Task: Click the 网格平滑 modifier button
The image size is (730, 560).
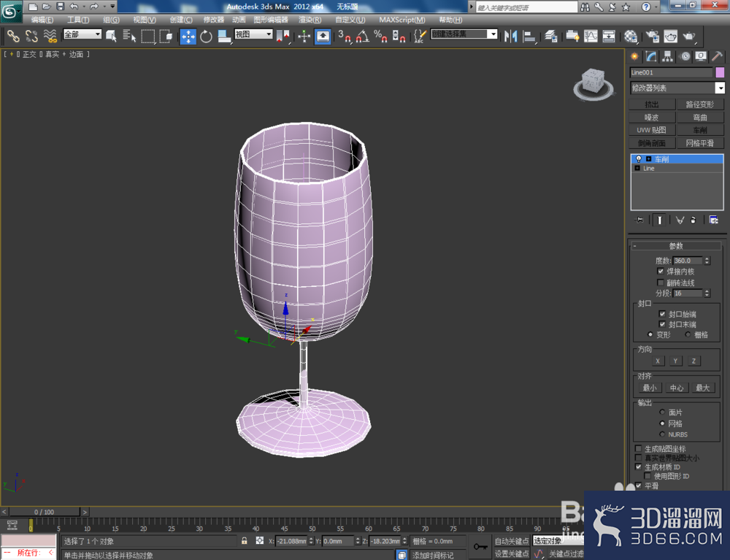Action: coord(700,143)
